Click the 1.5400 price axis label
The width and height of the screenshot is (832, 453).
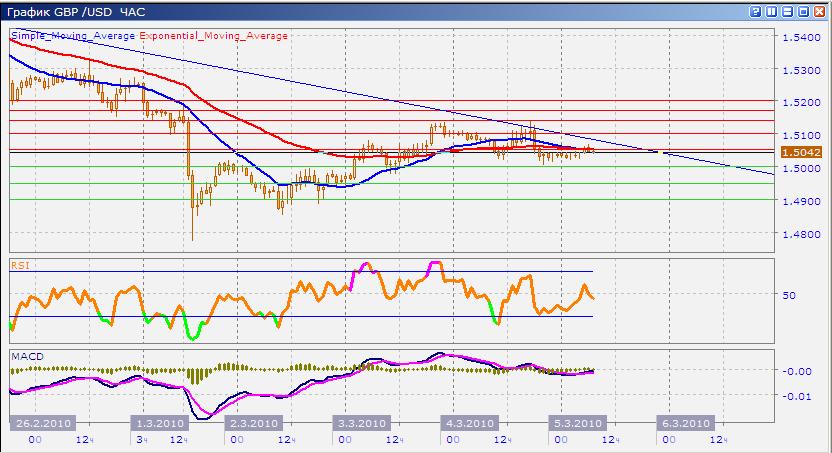[x=801, y=38]
